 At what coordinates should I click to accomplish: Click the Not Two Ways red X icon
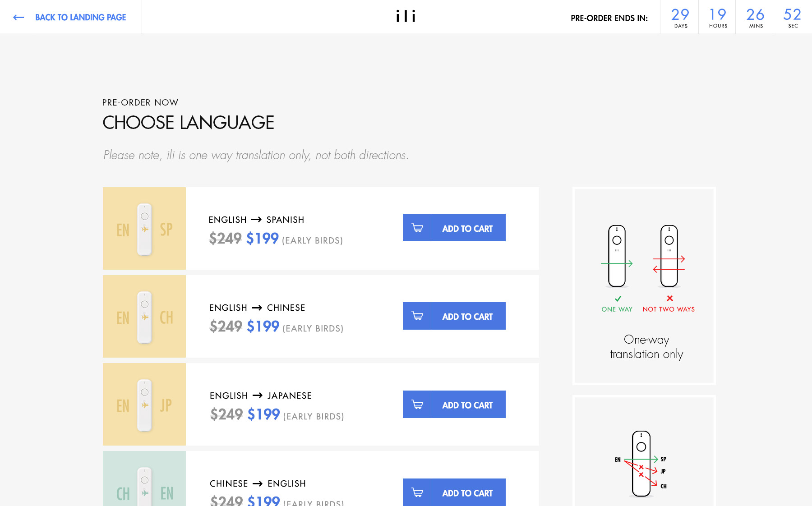coord(670,299)
